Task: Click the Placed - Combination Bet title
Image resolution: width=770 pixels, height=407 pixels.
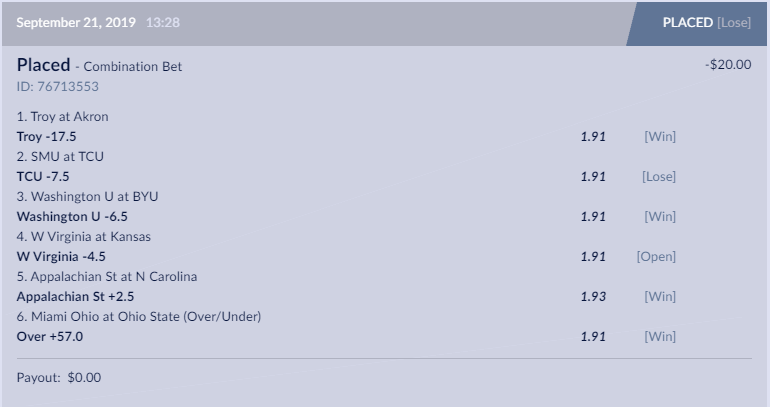Action: [x=100, y=66]
